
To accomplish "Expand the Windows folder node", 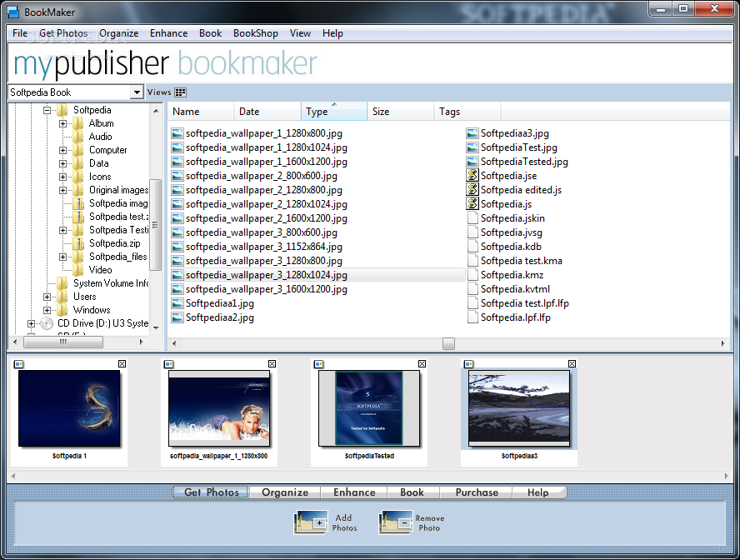I will point(47,310).
